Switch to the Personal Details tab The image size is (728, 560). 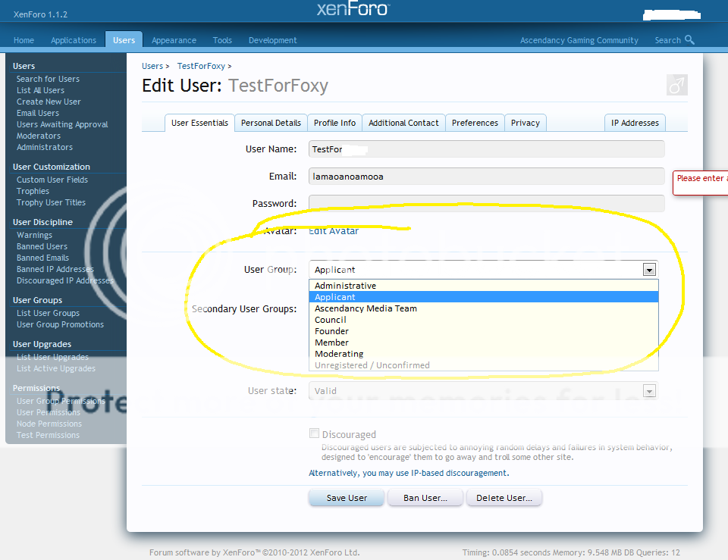click(x=271, y=123)
